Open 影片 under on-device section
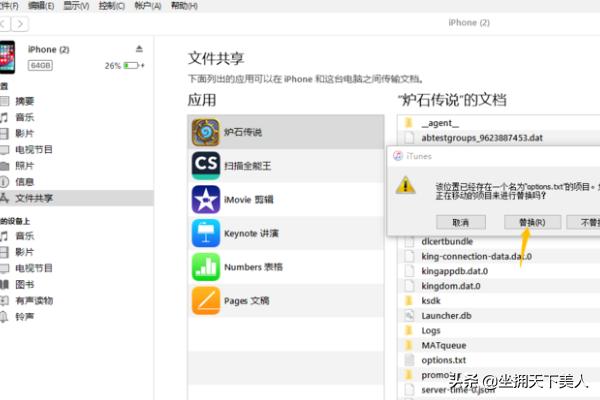This screenshot has width=600, height=400. click(x=25, y=252)
